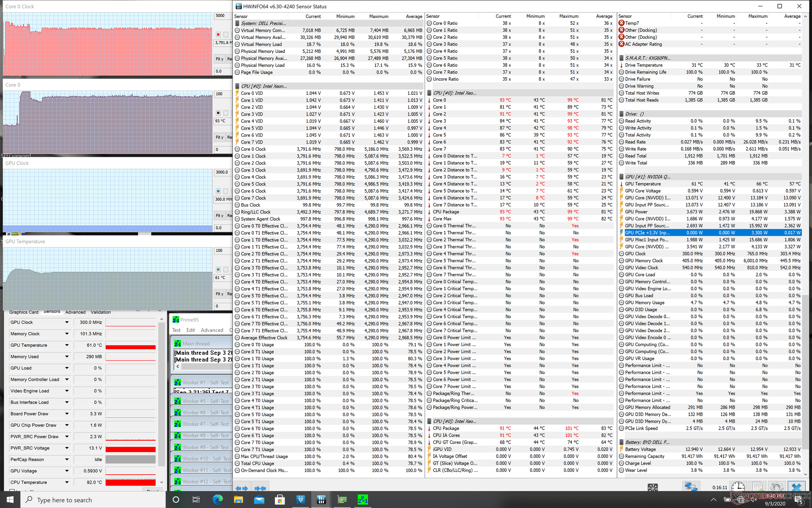
Task: Switch to the Graphics Card tab
Action: tap(24, 312)
